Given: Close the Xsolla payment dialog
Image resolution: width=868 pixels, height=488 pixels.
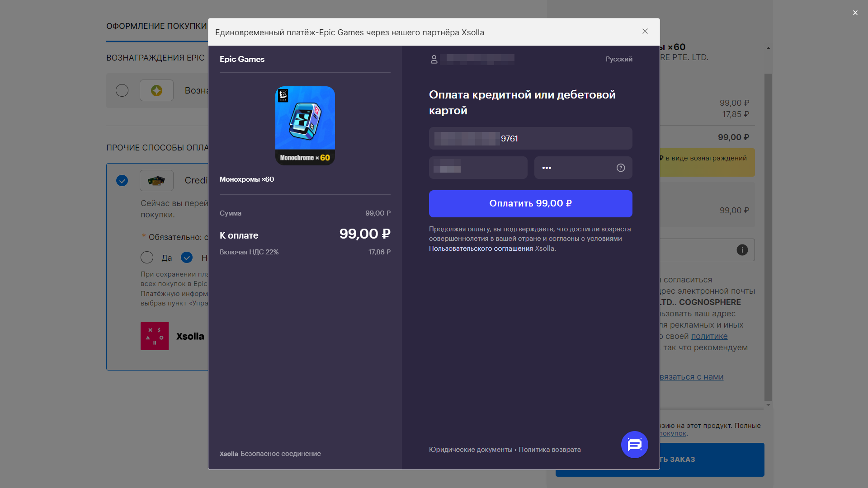Looking at the screenshot, I should coord(645,31).
